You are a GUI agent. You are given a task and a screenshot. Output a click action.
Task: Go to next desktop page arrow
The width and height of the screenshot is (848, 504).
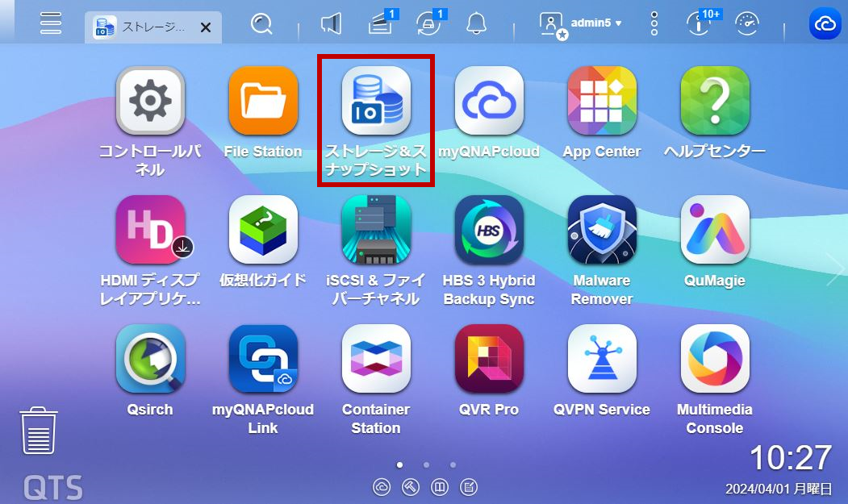point(834,269)
